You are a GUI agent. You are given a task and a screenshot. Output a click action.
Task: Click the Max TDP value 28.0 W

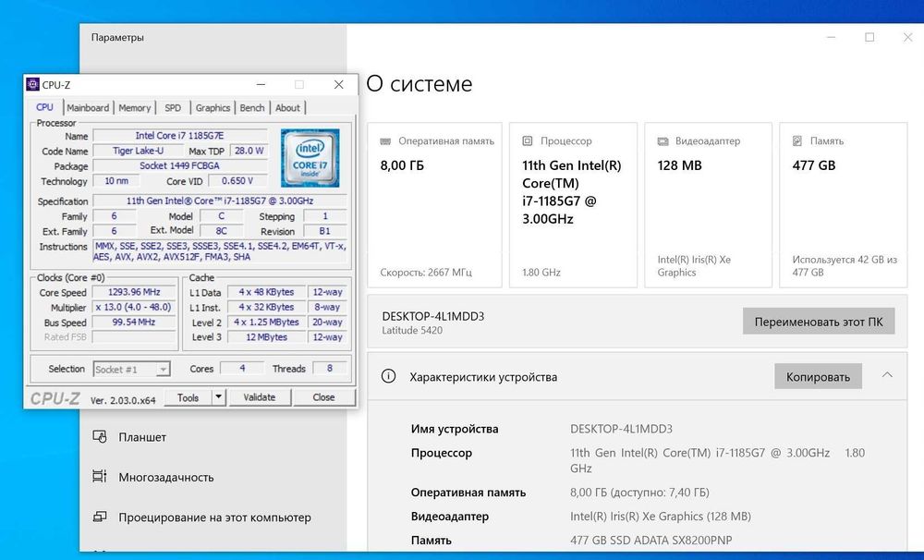(x=249, y=151)
